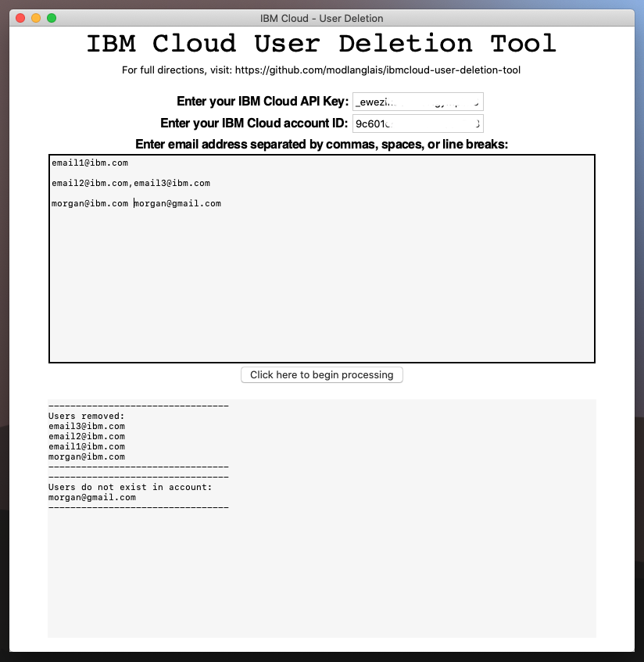
Task: Click 'email1@ibm.com' in the removed users list
Action: [x=87, y=447]
